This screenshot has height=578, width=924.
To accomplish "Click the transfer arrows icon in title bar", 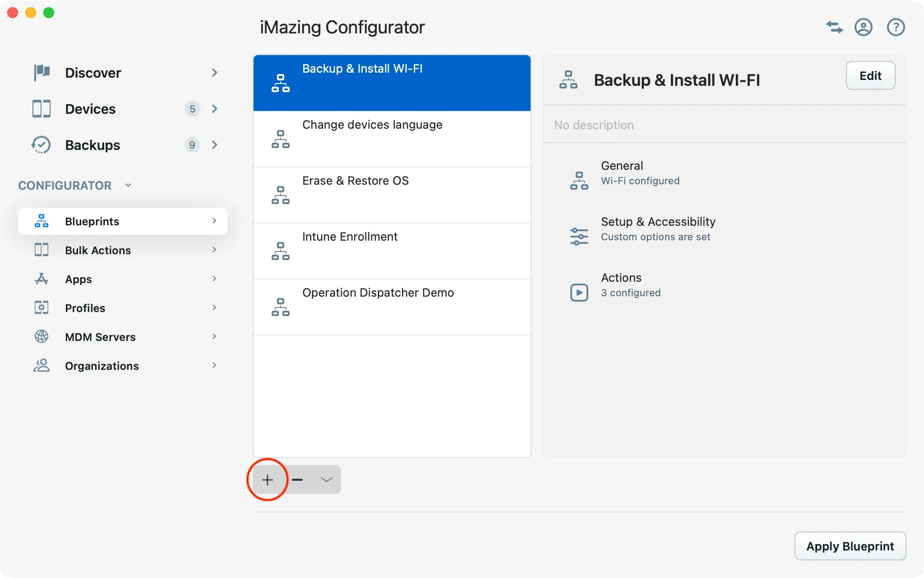I will [834, 27].
